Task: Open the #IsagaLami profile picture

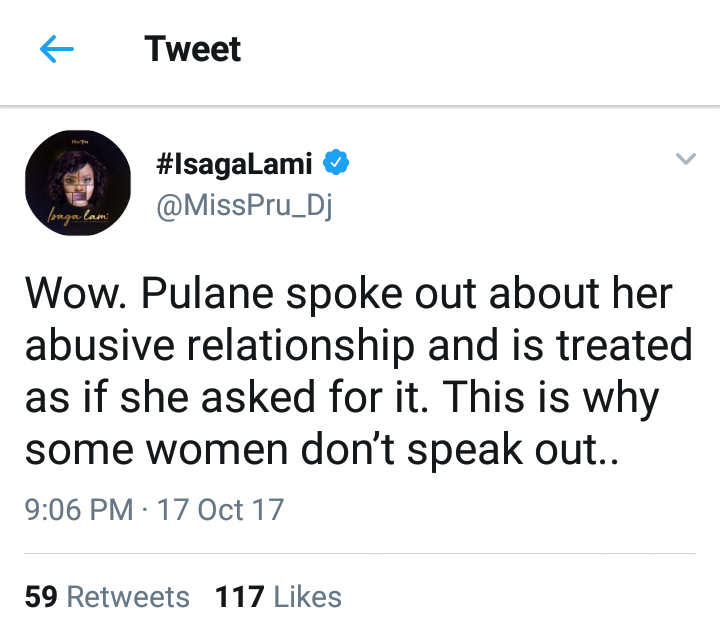Action: (78, 183)
